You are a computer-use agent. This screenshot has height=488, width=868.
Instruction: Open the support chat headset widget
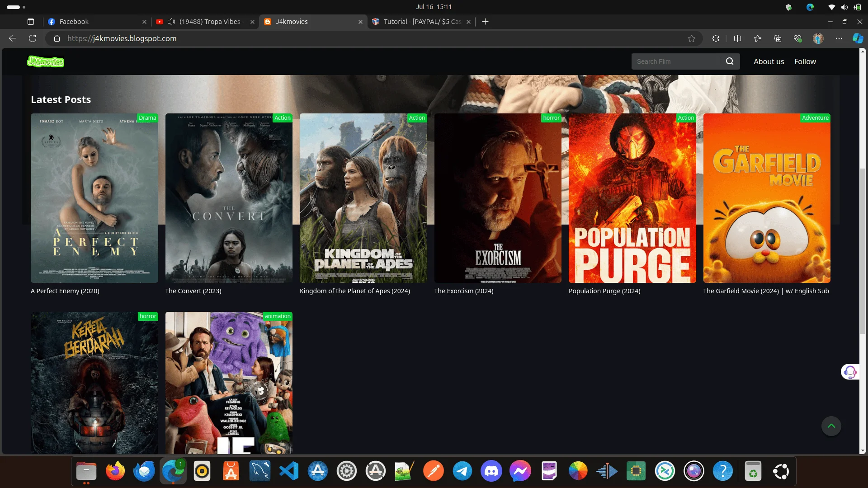coord(850,372)
